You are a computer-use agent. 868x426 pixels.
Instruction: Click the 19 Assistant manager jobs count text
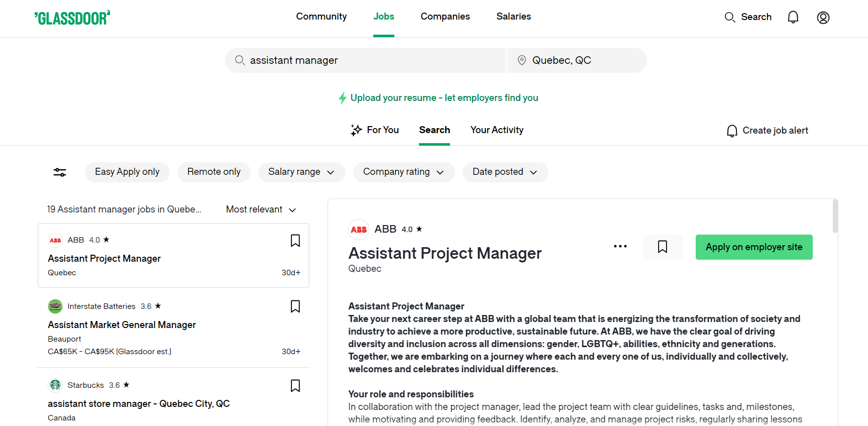pyautogui.click(x=124, y=209)
